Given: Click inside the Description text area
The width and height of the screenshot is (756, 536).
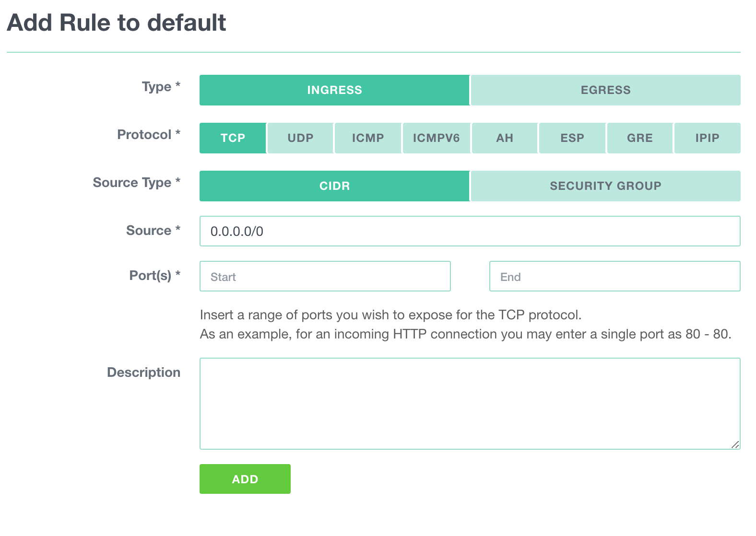Looking at the screenshot, I should click(x=470, y=403).
